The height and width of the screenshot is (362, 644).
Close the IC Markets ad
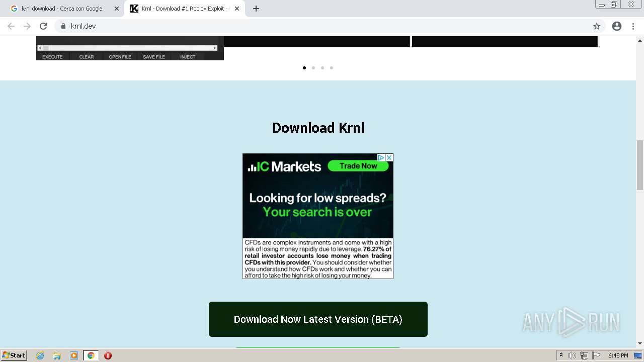pyautogui.click(x=389, y=157)
